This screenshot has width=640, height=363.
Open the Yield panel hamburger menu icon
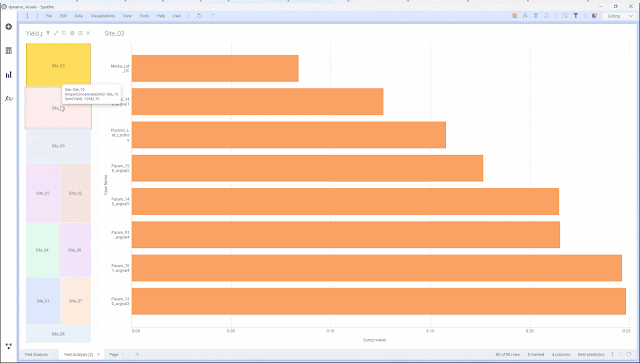(80, 33)
